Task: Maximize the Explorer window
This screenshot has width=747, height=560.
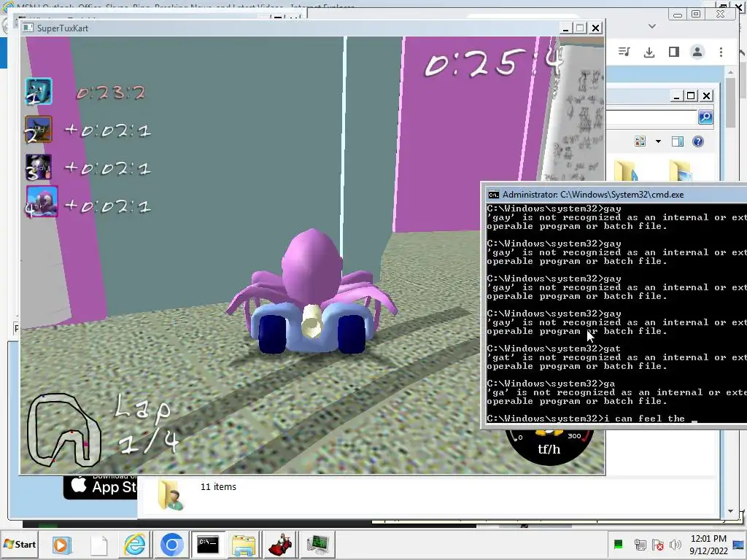Action: coord(691,96)
